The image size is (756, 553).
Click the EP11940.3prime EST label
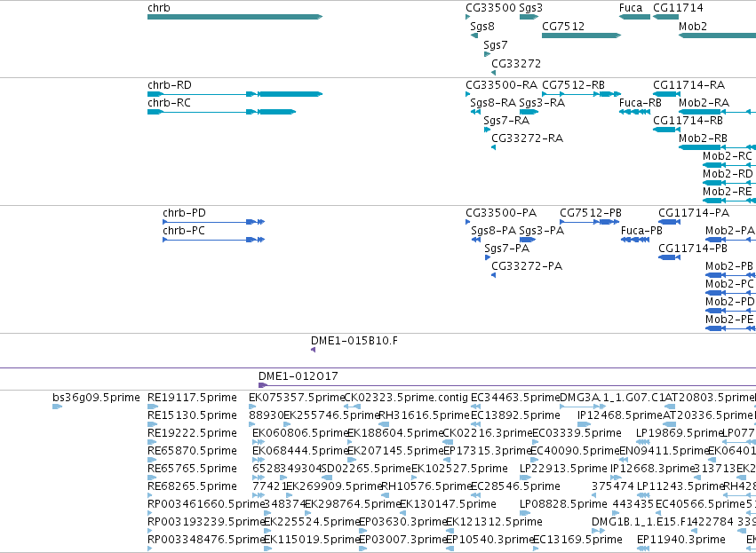[x=681, y=540]
